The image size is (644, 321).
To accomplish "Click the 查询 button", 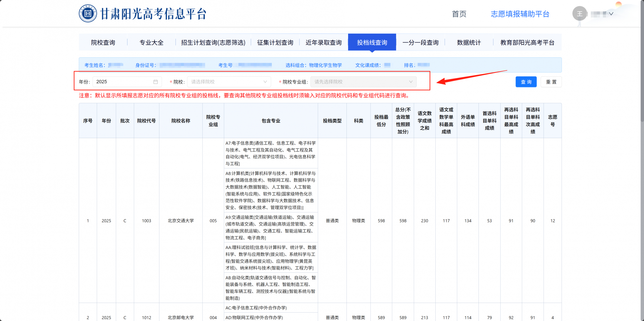I will [x=526, y=82].
